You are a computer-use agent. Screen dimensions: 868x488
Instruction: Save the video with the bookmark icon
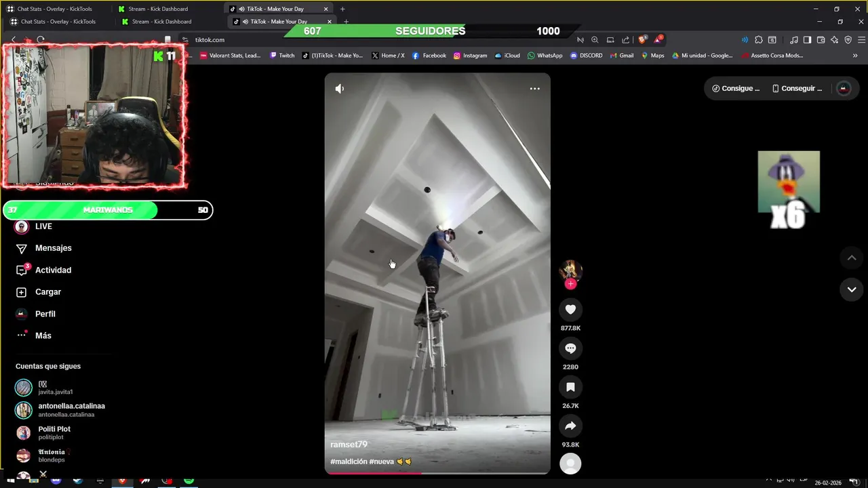tap(570, 387)
